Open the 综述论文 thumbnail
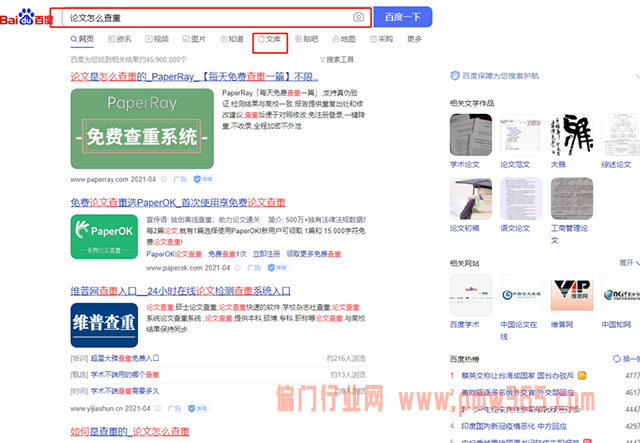This screenshot has width=640, height=443. pyautogui.click(x=621, y=135)
